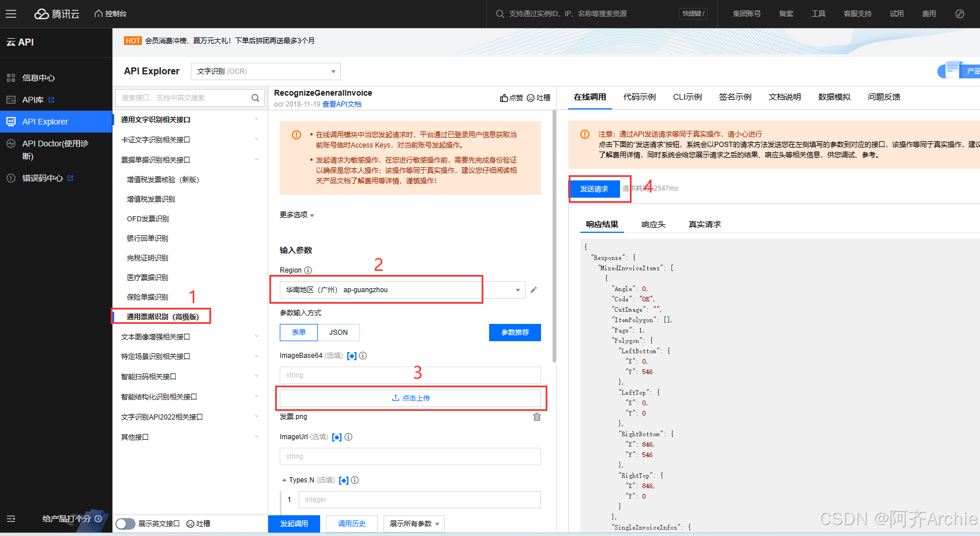Click the search magnifier in the top bar
The image size is (980, 536).
click(500, 13)
